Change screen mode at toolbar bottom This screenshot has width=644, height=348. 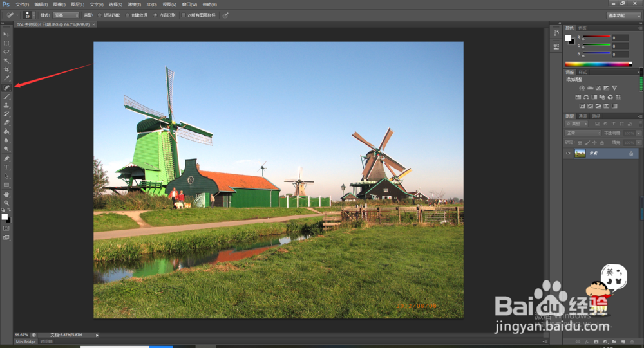point(6,237)
